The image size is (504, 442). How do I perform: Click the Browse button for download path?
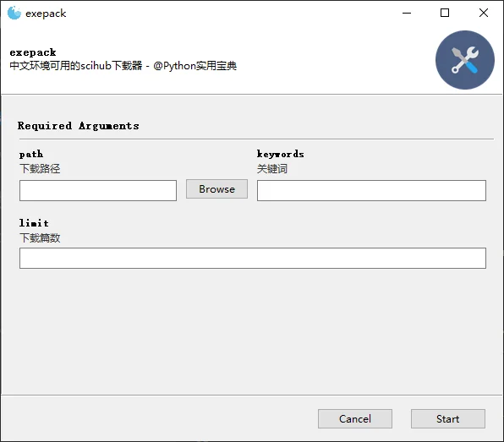[x=216, y=188]
